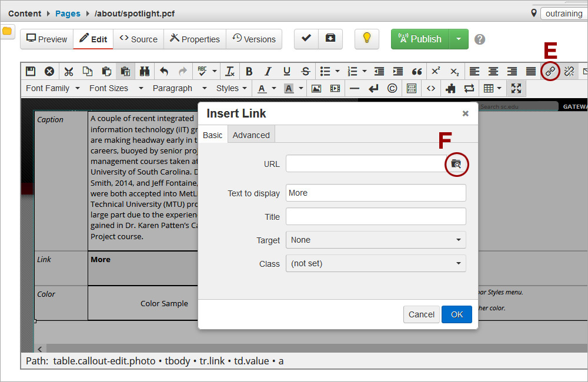Open the Properties tab
The image size is (588, 382).
point(195,39)
